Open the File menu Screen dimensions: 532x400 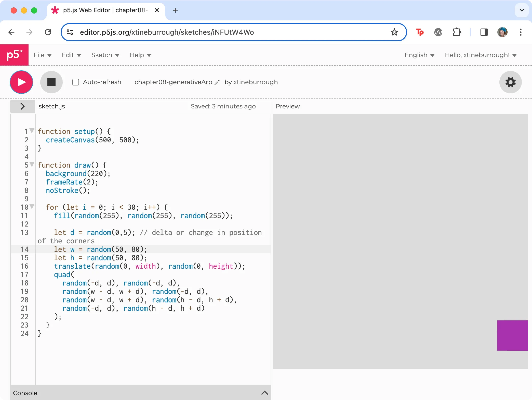(x=43, y=55)
